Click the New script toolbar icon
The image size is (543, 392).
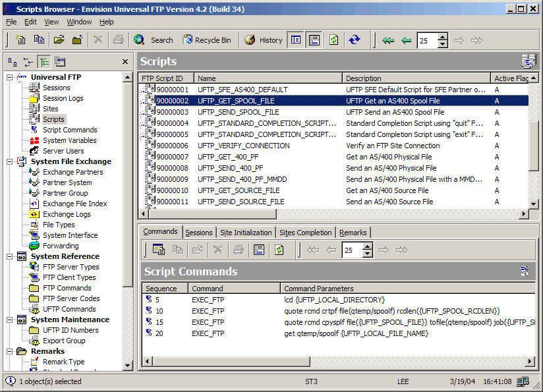(x=20, y=40)
